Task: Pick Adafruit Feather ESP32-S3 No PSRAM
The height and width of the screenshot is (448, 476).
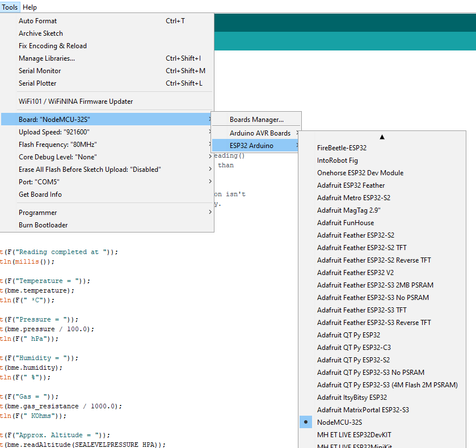Action: click(382, 298)
